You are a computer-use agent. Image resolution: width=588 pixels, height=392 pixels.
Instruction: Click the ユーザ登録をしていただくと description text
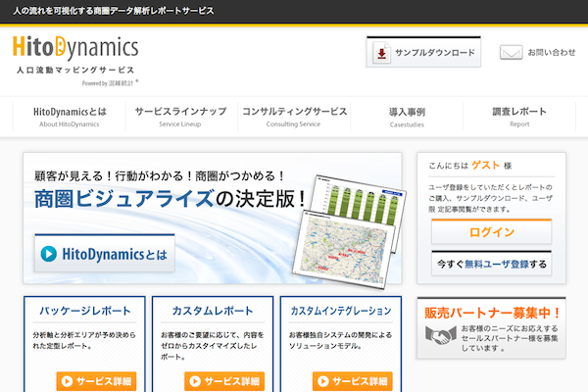click(x=491, y=198)
